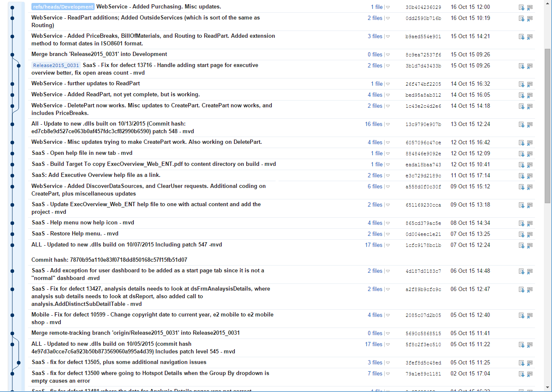Click the date '08 Oct 15 14:34'
The height and width of the screenshot is (392, 552).
pyautogui.click(x=470, y=223)
